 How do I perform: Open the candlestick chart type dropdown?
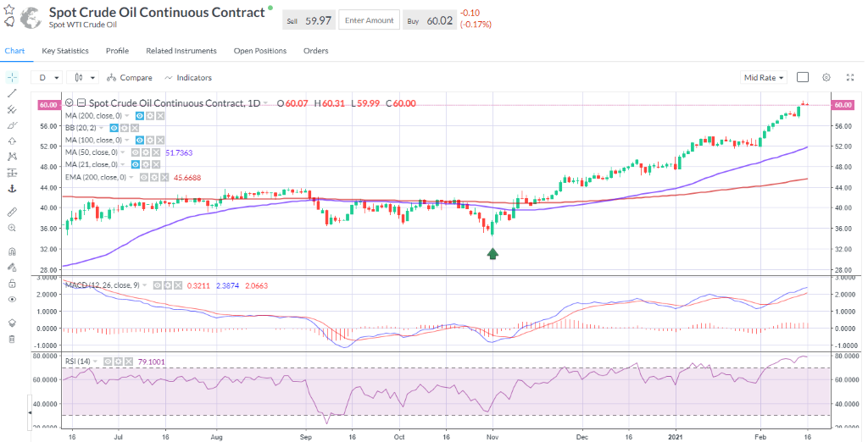pyautogui.click(x=82, y=77)
